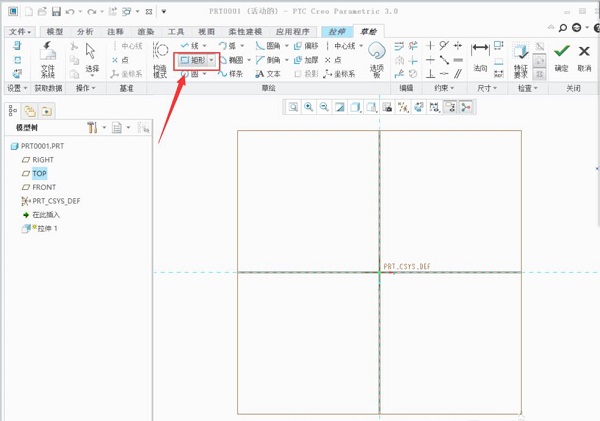The height and width of the screenshot is (421, 600).
Task: Open the 选项板 palette tool
Action: click(376, 57)
